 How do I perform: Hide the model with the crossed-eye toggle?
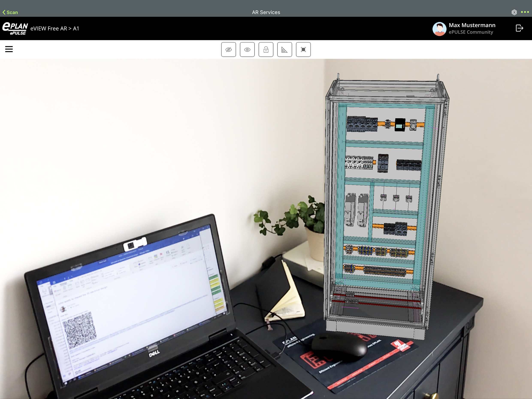coord(228,49)
